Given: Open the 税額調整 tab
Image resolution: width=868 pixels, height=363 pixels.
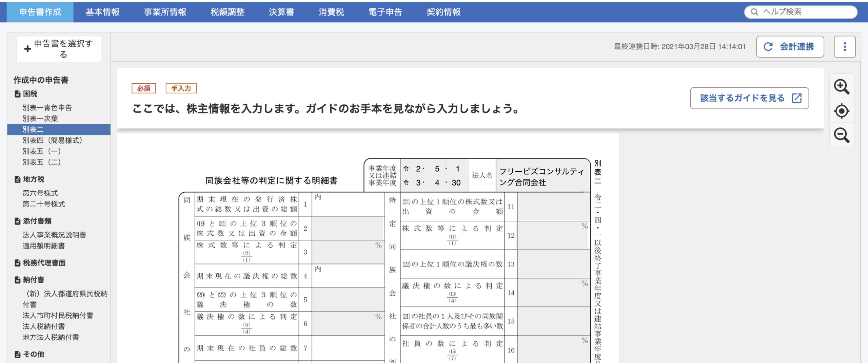Looking at the screenshot, I should [228, 12].
